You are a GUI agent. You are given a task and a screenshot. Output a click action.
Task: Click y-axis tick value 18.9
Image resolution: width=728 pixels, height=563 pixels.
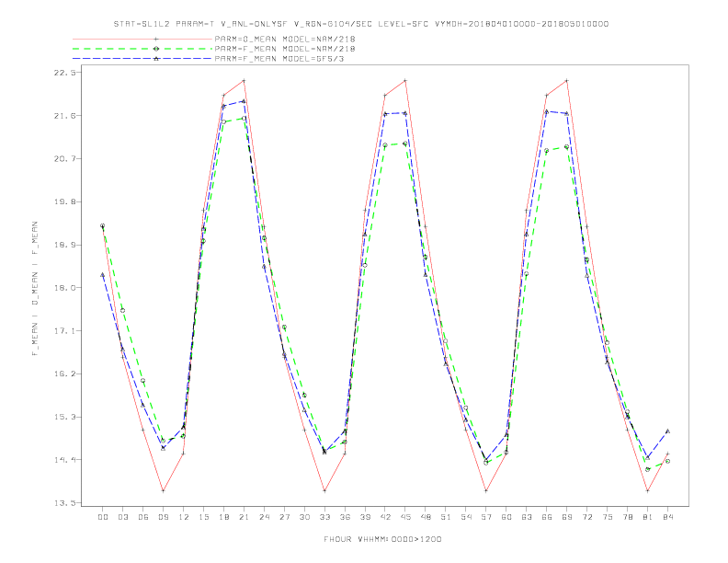tap(64, 245)
